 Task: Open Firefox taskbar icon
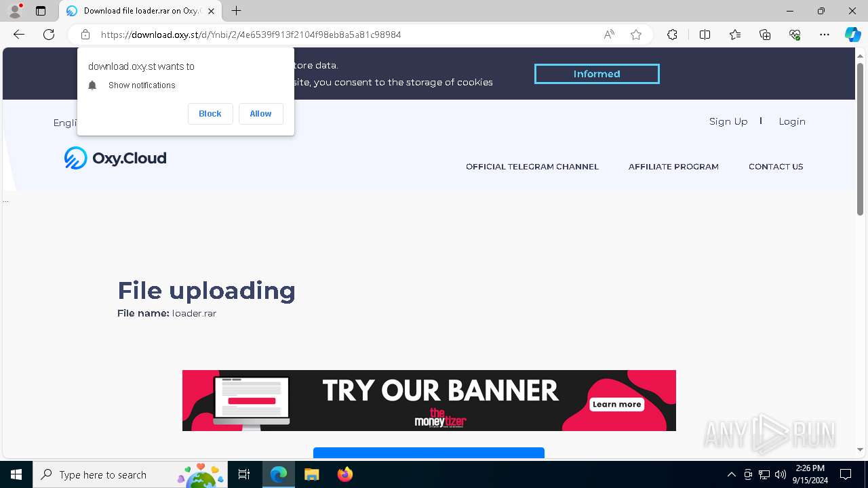pos(344,474)
